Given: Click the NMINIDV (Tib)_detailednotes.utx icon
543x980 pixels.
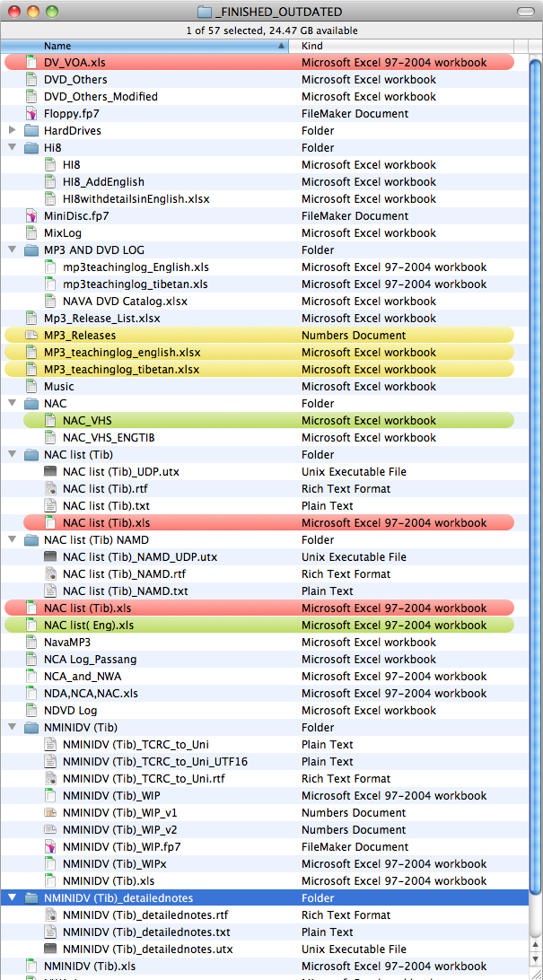Looking at the screenshot, I should 50,949.
